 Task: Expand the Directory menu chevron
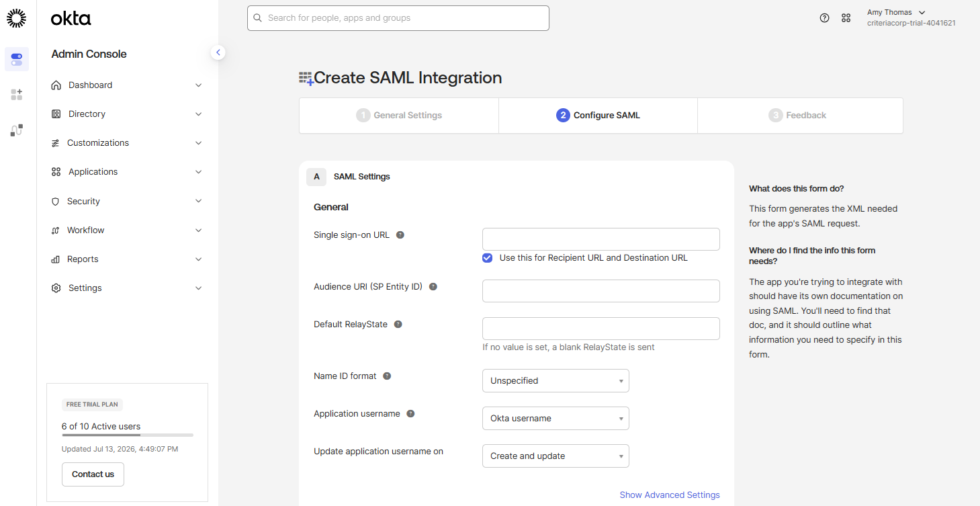[x=199, y=114]
